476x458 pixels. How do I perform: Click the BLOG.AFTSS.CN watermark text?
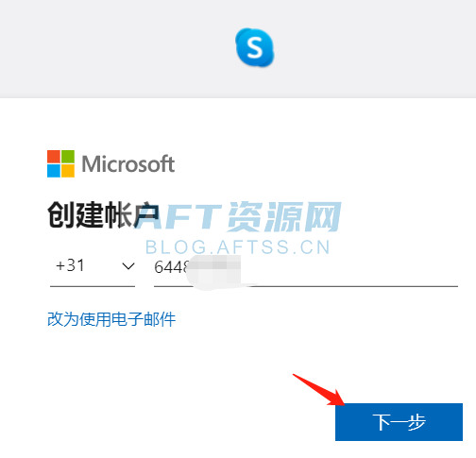click(x=238, y=247)
